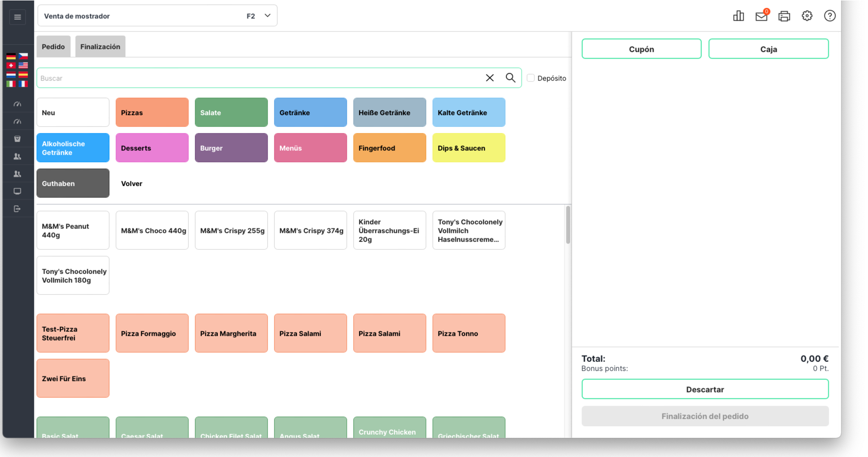Click the Caja button
Viewport: 868px width, 457px height.
pyautogui.click(x=768, y=49)
